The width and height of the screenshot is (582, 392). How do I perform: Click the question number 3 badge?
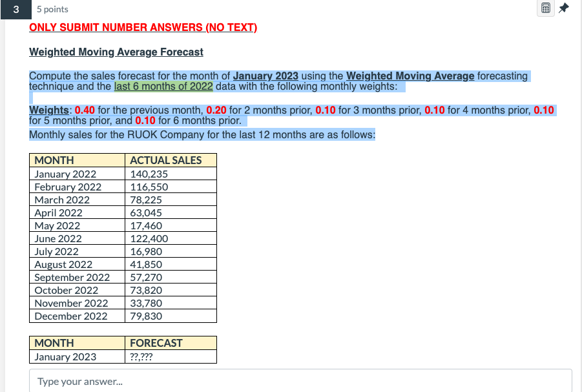click(14, 10)
